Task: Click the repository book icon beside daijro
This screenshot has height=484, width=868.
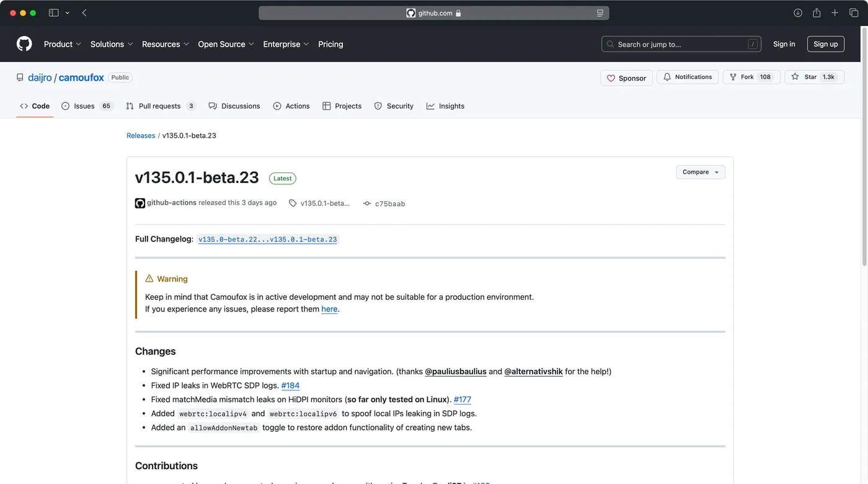Action: (x=20, y=78)
